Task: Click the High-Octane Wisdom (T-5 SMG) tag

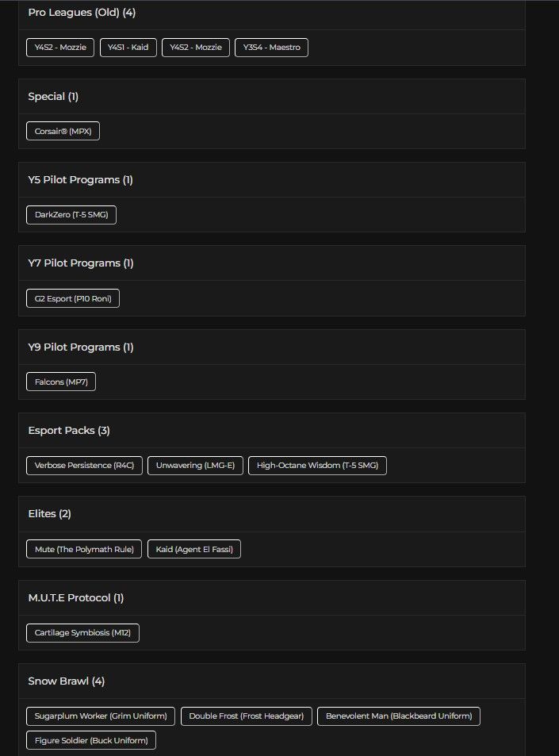Action: click(x=317, y=466)
